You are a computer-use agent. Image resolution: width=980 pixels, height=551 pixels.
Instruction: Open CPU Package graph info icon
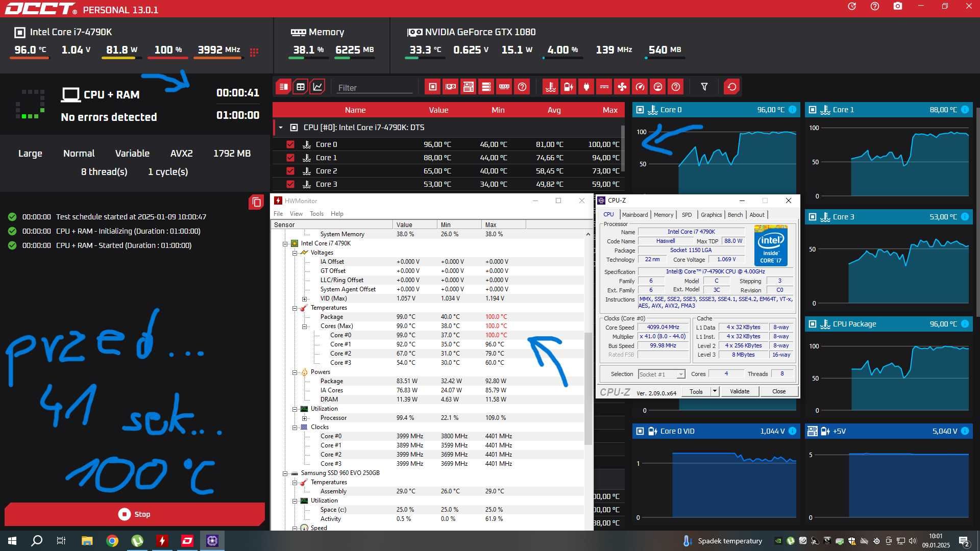(965, 324)
